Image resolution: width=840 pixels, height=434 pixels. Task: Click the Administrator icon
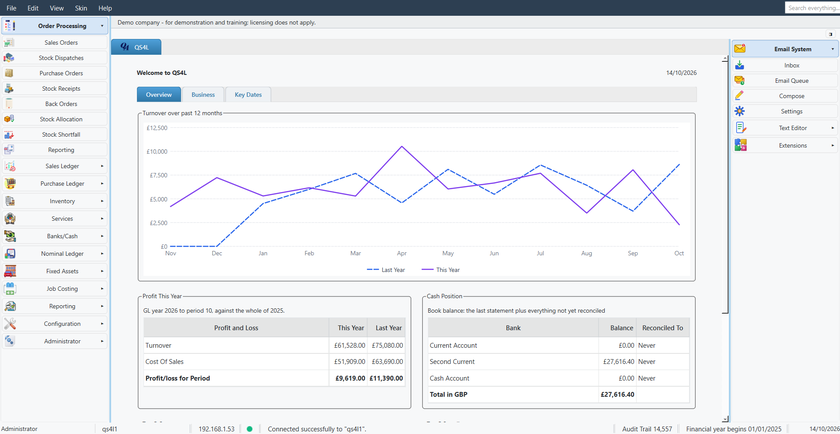pos(10,341)
